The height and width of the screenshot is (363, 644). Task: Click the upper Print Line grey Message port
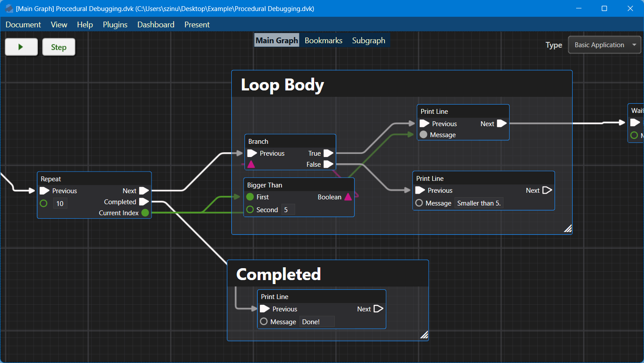(x=423, y=135)
